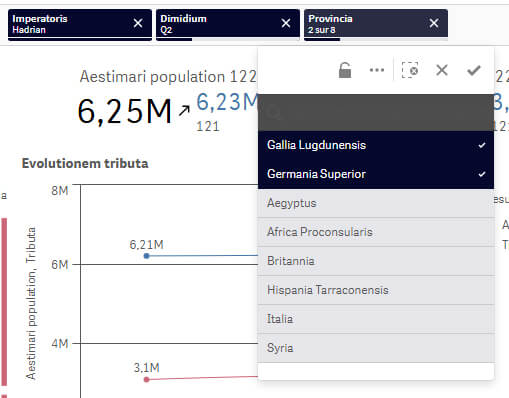Screen dimensions: 509x398
Task: Select Hispania Tarraconensis
Action: coord(376,290)
